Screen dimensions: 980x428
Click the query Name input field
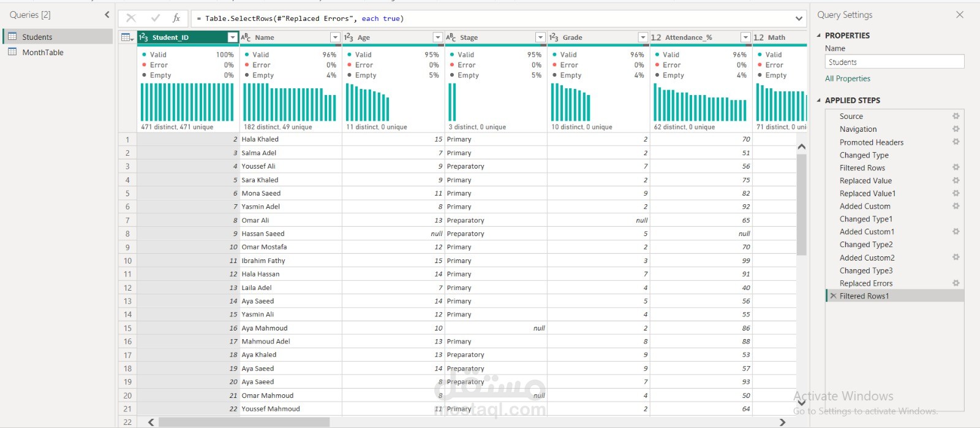point(894,62)
